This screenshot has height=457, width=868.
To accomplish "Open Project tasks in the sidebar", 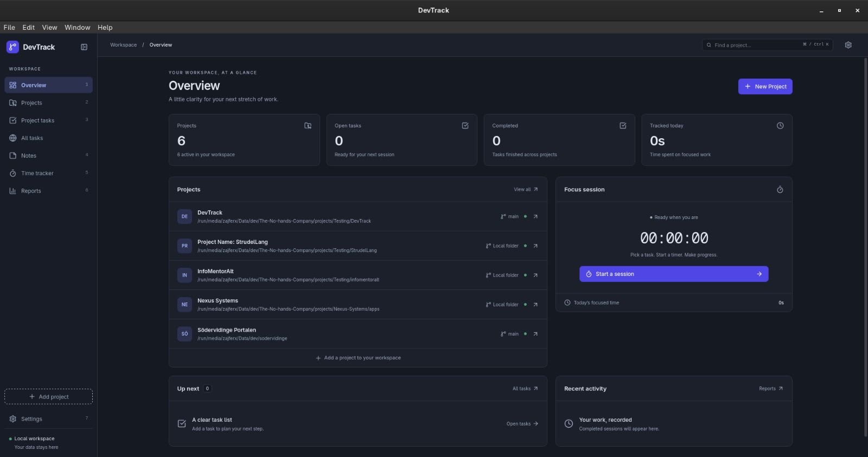I will [48, 120].
